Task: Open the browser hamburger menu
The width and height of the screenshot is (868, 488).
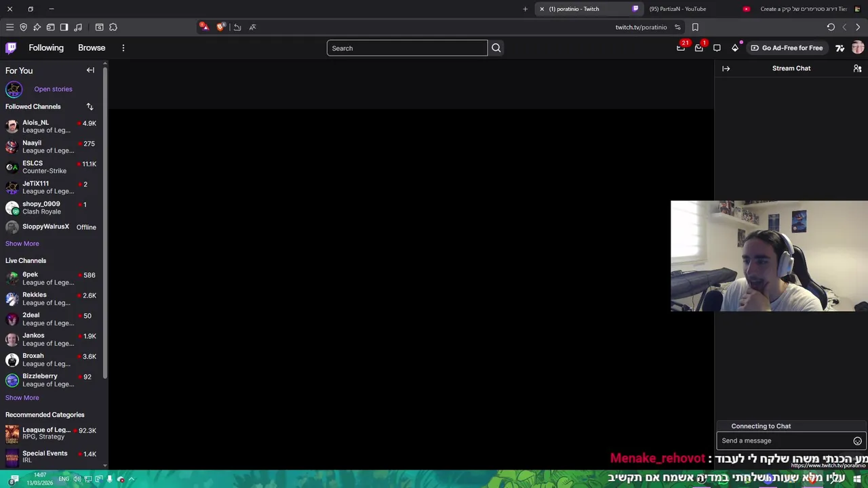Action: click(9, 27)
